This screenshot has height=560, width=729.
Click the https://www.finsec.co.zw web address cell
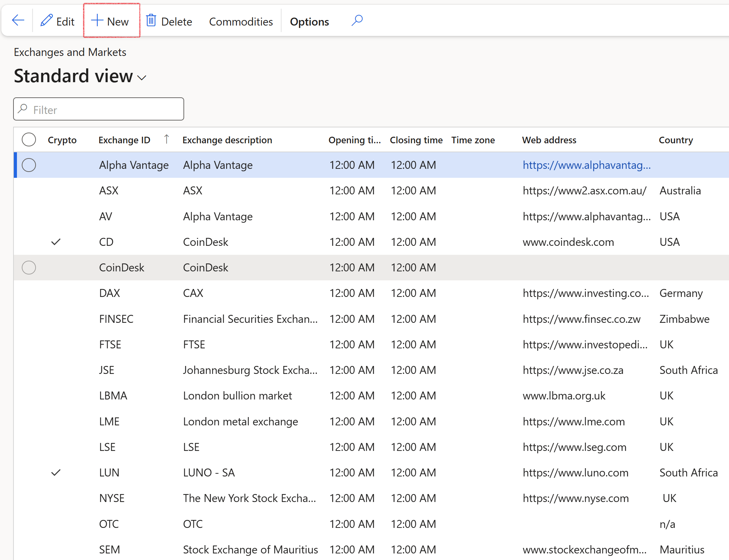(581, 319)
